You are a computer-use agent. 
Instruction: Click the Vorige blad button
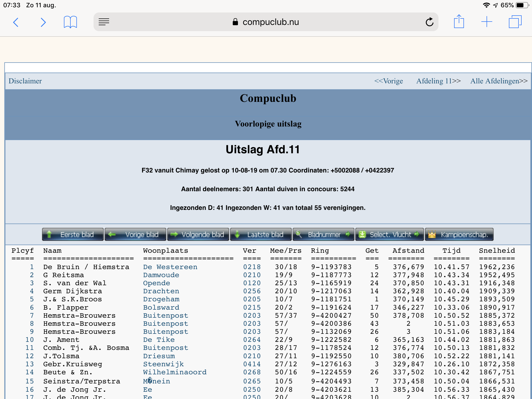pyautogui.click(x=135, y=234)
